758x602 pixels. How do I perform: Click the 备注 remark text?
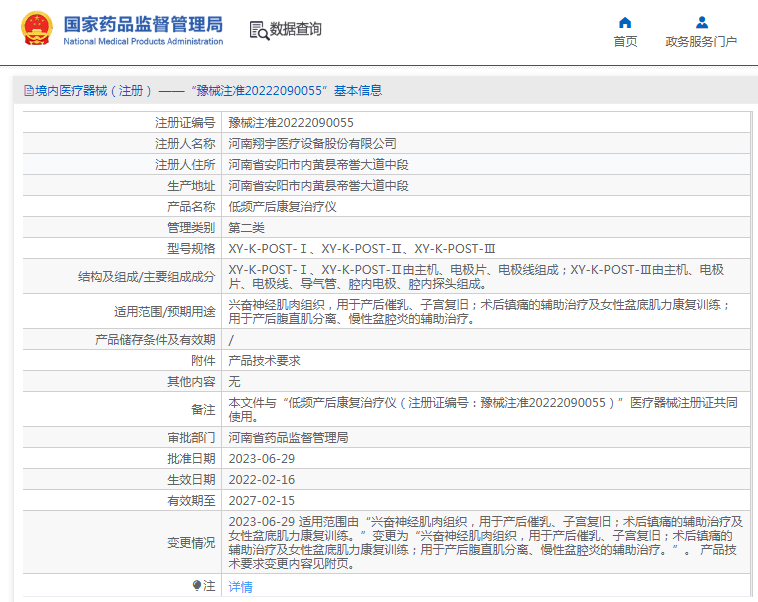pyautogui.click(x=482, y=410)
